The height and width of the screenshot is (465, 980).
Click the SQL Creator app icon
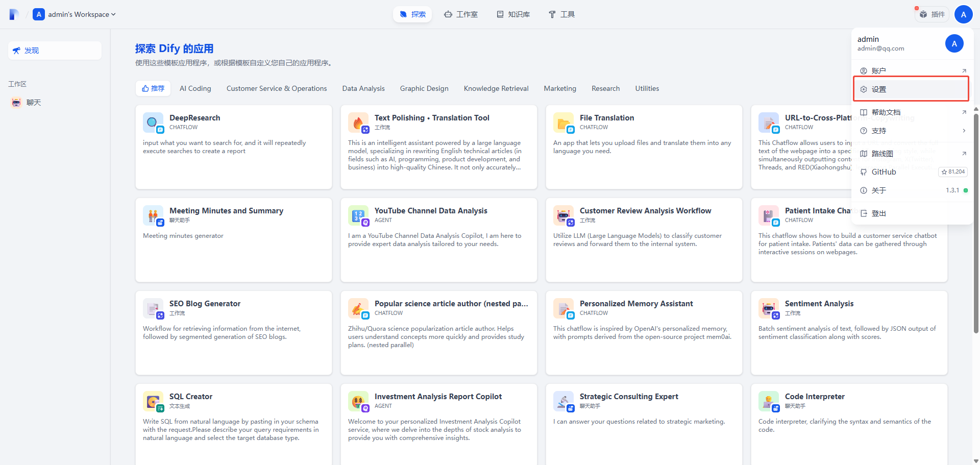tap(153, 401)
